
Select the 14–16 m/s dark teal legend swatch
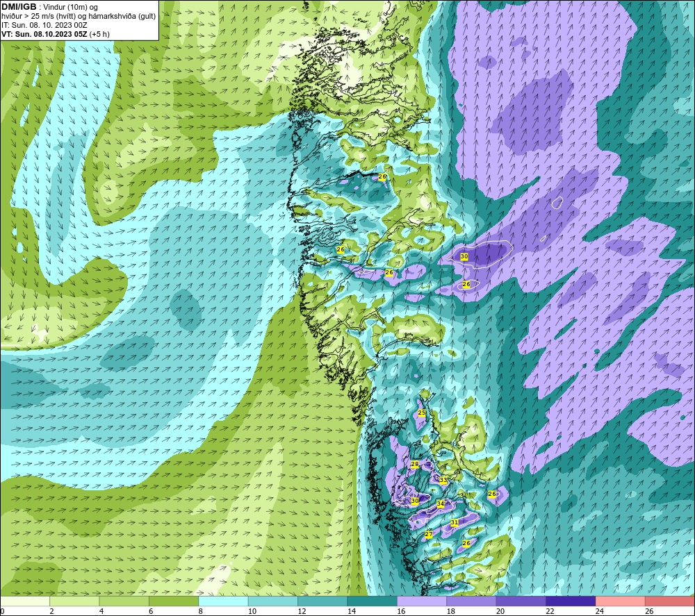(x=373, y=601)
